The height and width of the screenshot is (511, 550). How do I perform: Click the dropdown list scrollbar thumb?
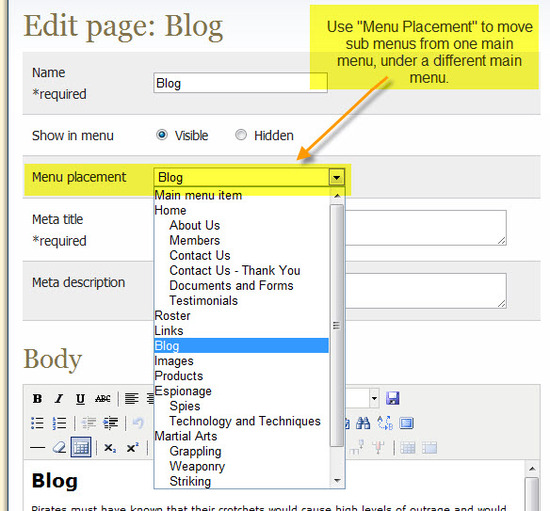pos(337,326)
